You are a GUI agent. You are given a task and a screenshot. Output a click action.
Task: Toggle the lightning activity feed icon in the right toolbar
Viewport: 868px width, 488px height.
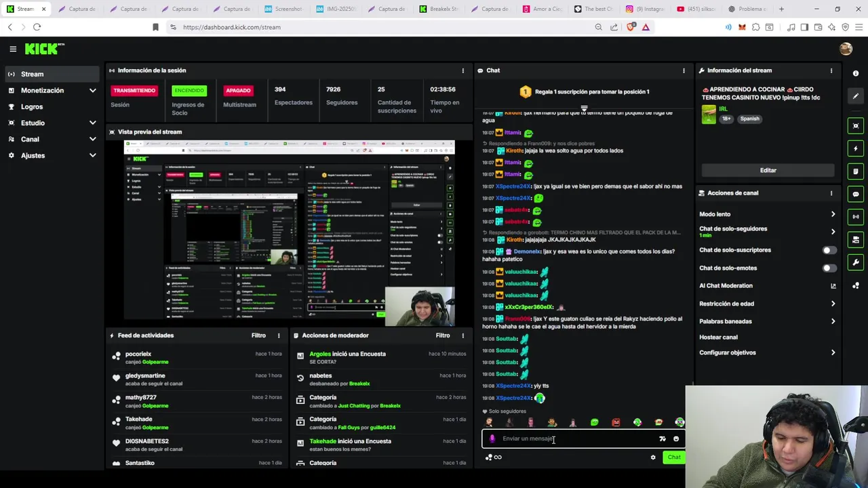pyautogui.click(x=856, y=148)
